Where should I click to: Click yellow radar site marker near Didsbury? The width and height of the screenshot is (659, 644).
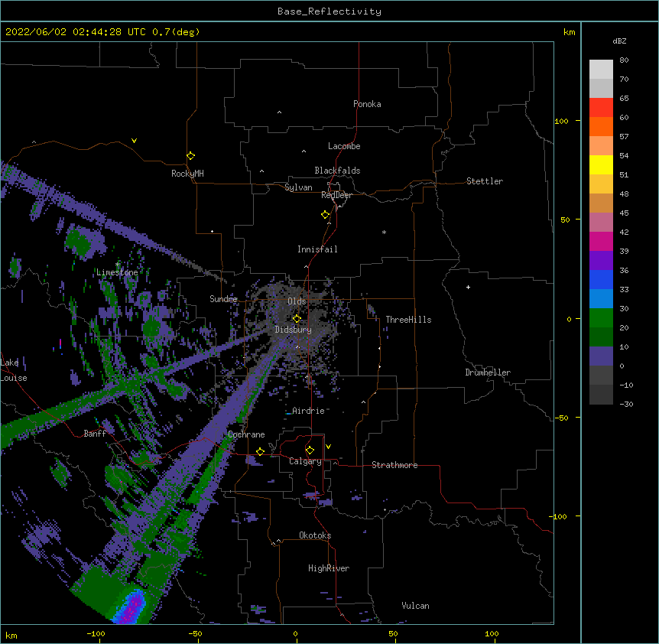[x=297, y=318]
